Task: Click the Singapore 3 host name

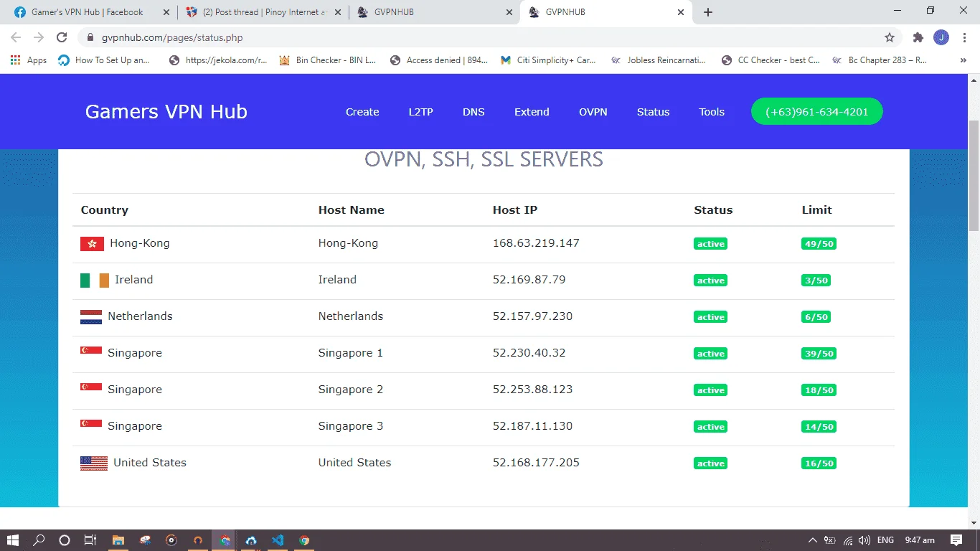Action: (x=351, y=426)
